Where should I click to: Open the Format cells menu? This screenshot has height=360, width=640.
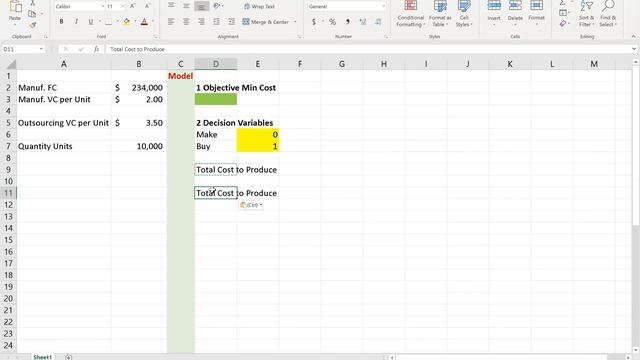point(536,13)
